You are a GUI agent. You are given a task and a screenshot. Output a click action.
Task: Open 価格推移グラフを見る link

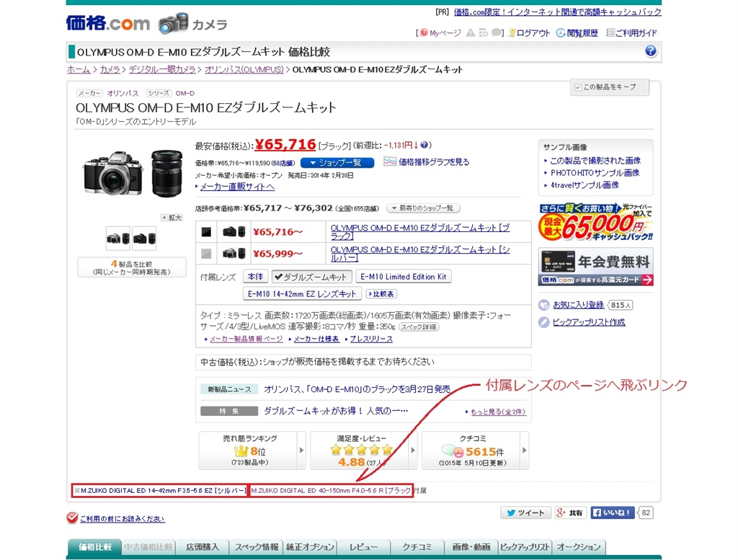434,162
